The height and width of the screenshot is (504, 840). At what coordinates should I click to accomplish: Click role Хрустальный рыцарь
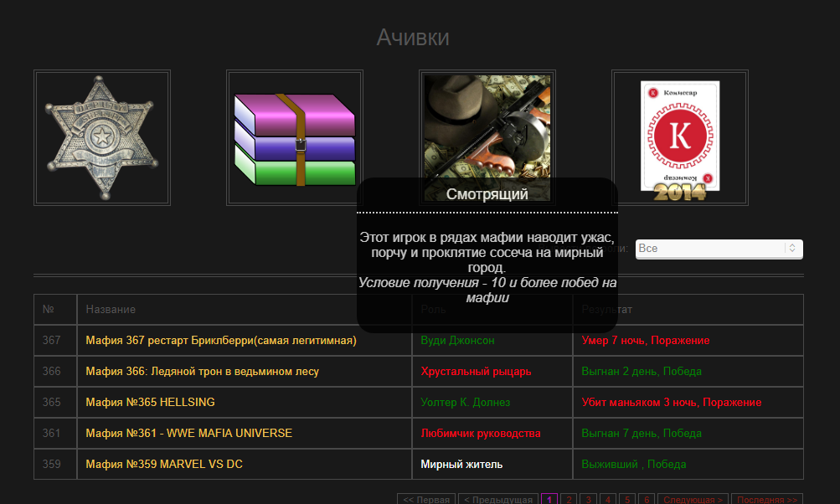(x=476, y=371)
